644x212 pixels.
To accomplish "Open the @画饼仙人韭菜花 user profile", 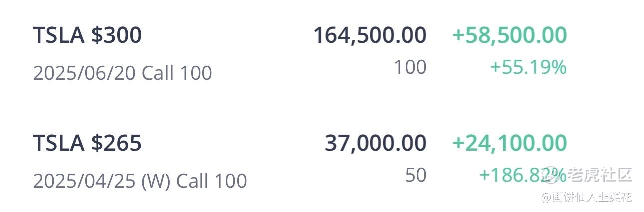I will point(586,197).
